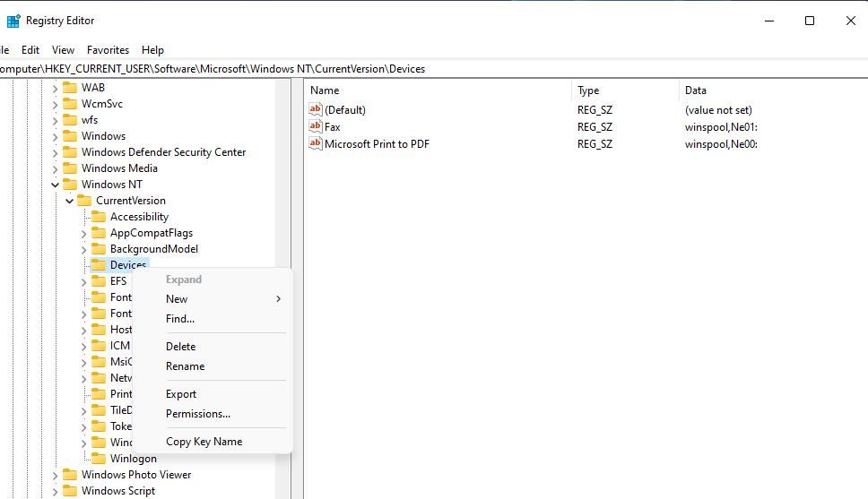
Task: Open the Favorites menu
Action: pos(108,50)
